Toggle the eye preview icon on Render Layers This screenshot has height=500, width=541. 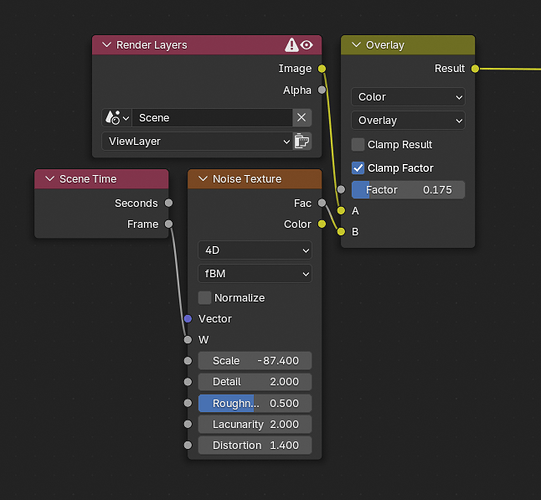[307, 45]
